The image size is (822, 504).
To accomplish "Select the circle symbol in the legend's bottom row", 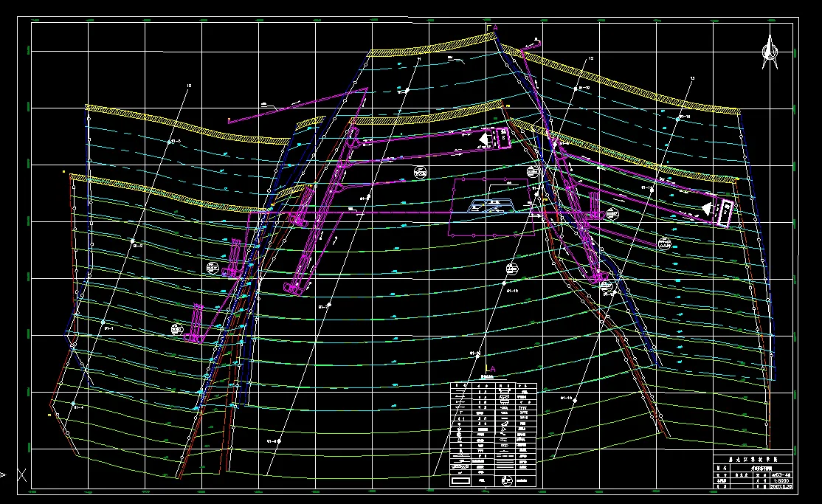I will (506, 480).
